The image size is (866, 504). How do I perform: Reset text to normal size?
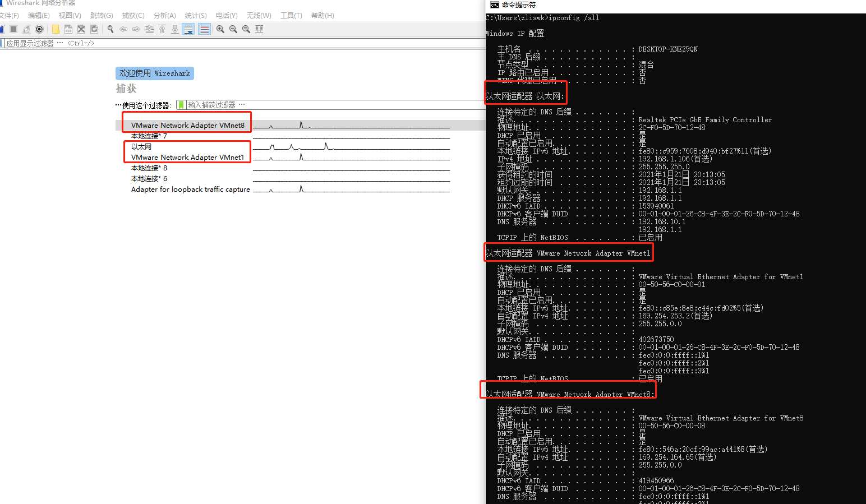tap(246, 29)
